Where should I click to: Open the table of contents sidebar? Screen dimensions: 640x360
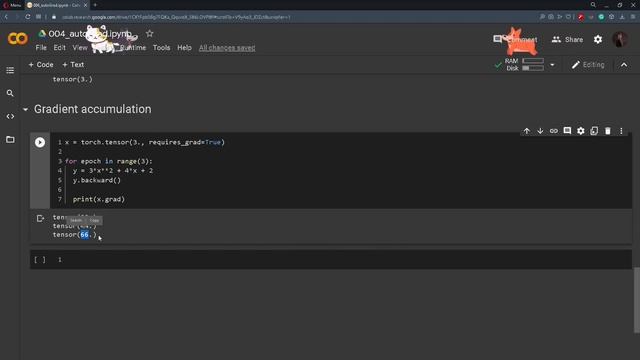(x=10, y=70)
